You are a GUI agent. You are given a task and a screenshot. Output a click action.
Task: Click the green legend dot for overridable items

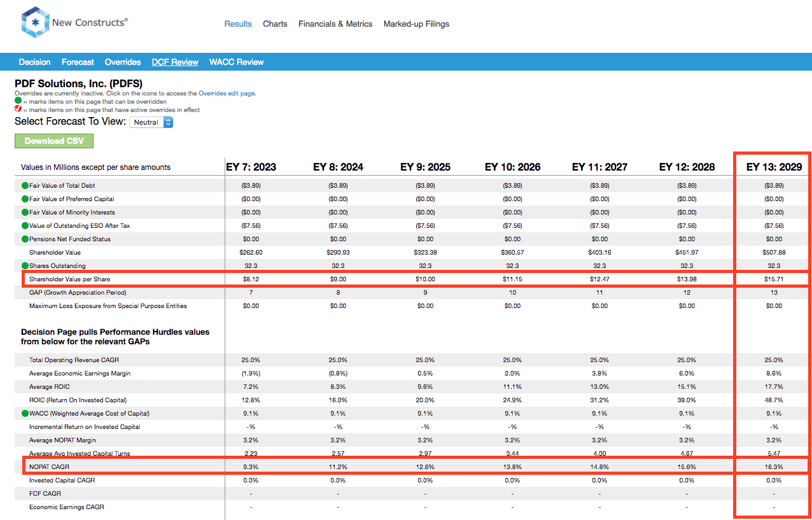click(18, 101)
